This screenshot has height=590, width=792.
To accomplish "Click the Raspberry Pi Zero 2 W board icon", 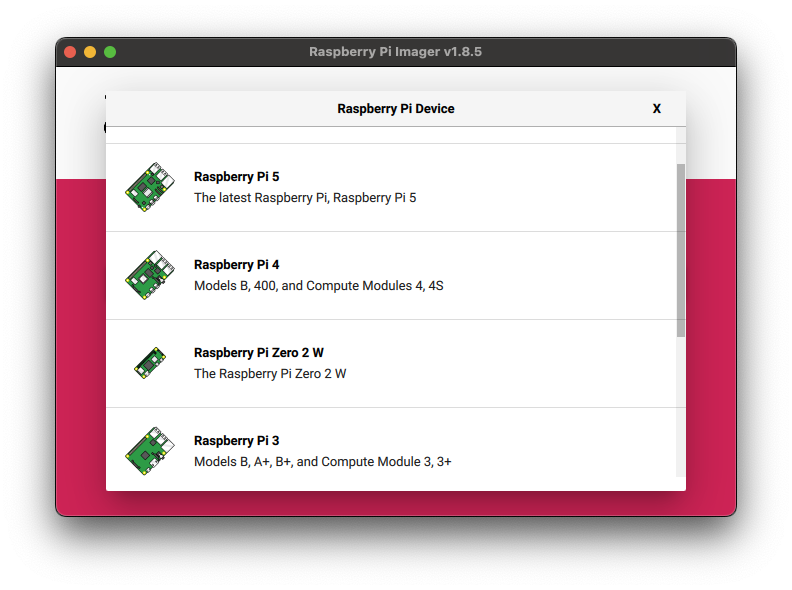I will pos(149,363).
